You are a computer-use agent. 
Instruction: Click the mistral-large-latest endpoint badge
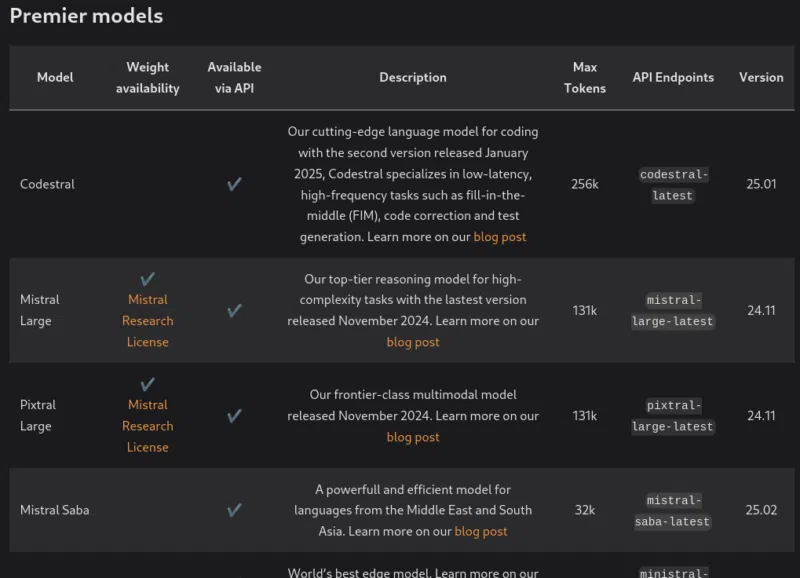click(672, 311)
